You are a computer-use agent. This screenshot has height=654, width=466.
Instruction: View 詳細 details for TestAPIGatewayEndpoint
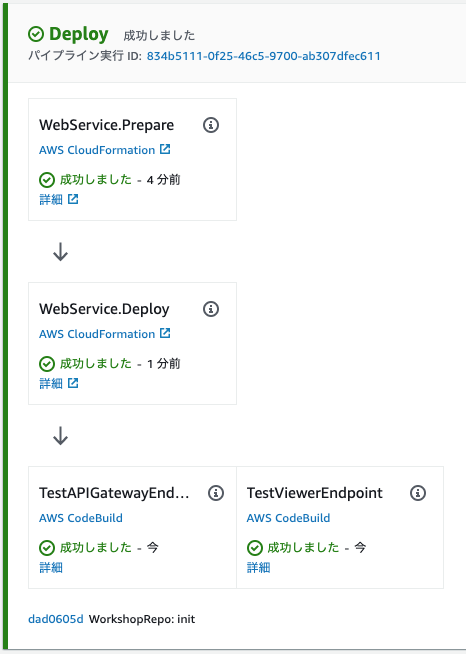51,567
